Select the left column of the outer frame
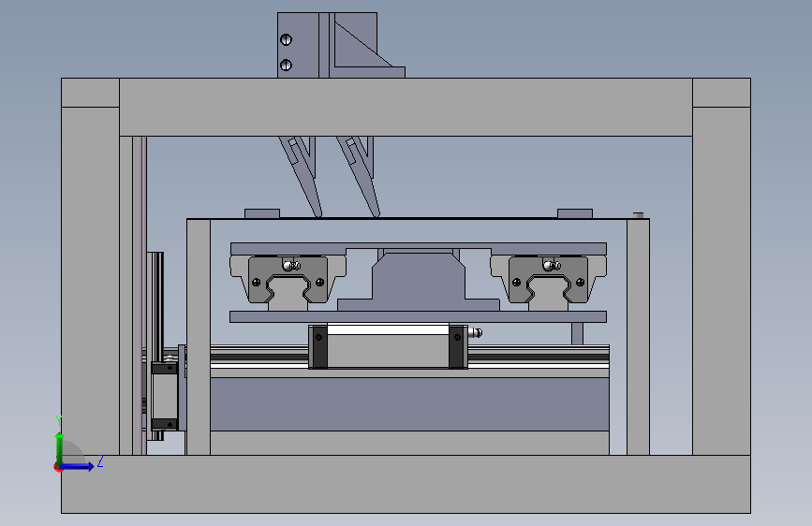The width and height of the screenshot is (812, 526). click(x=90, y=280)
